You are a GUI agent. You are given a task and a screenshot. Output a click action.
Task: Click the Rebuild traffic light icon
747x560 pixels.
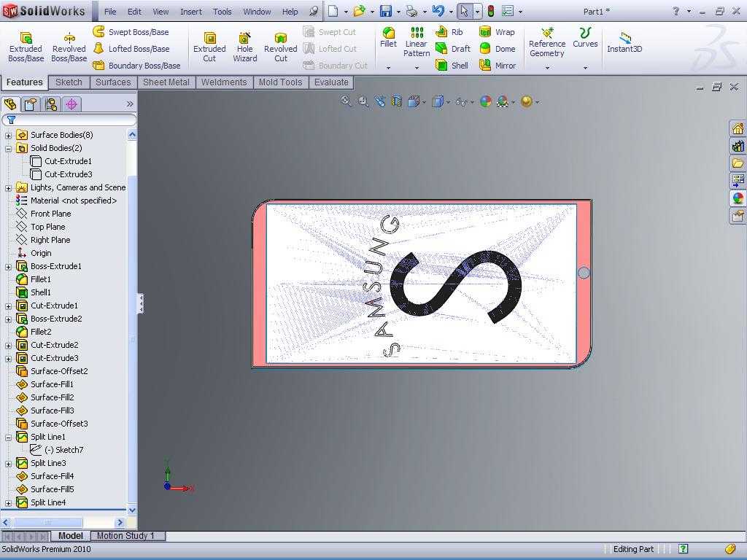coord(491,11)
